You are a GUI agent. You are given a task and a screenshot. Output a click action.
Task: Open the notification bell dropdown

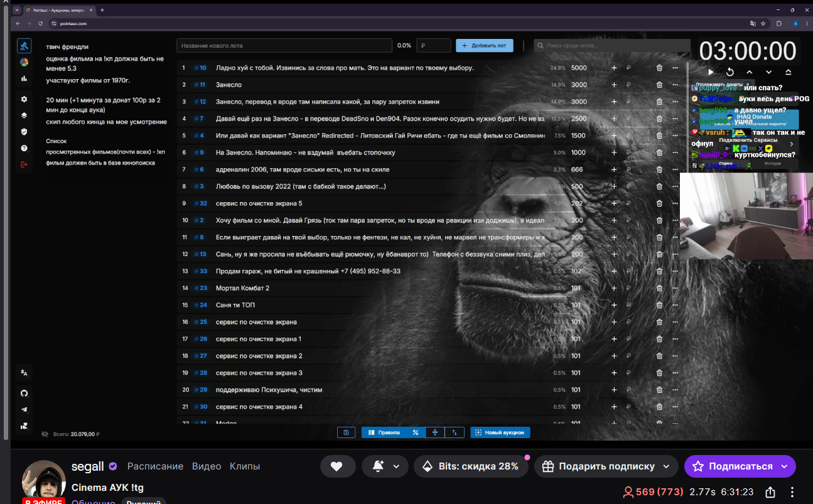385,466
